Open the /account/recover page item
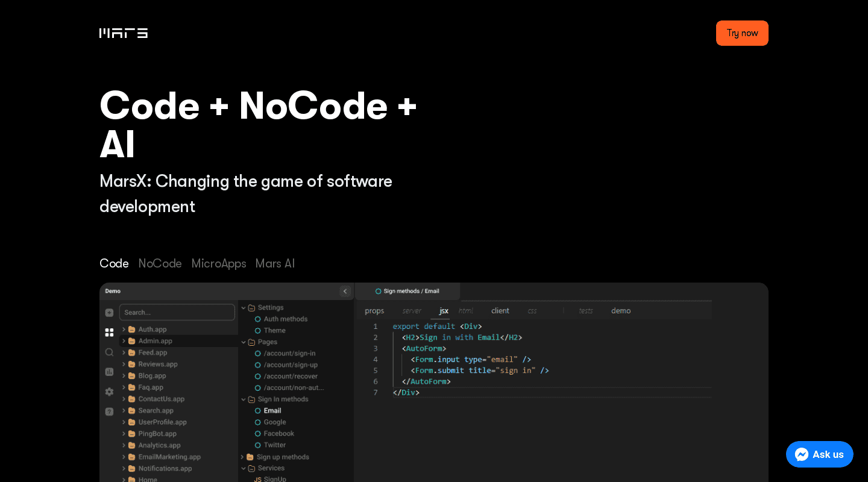Image resolution: width=868 pixels, height=482 pixels. (x=291, y=376)
